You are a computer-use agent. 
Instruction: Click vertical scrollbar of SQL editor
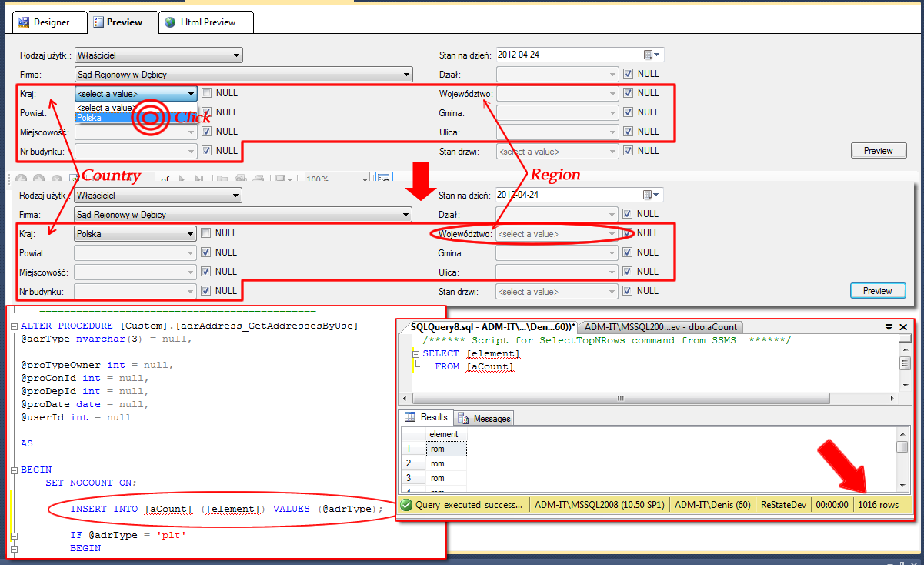click(x=906, y=363)
